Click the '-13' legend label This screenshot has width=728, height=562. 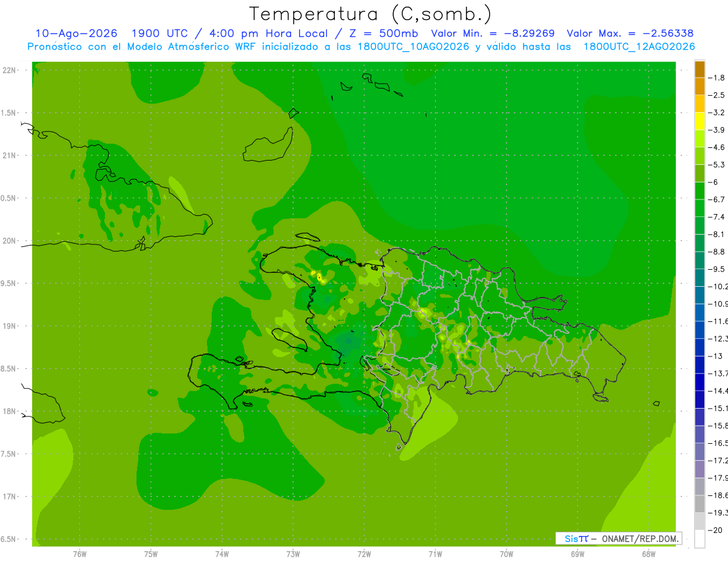(715, 356)
